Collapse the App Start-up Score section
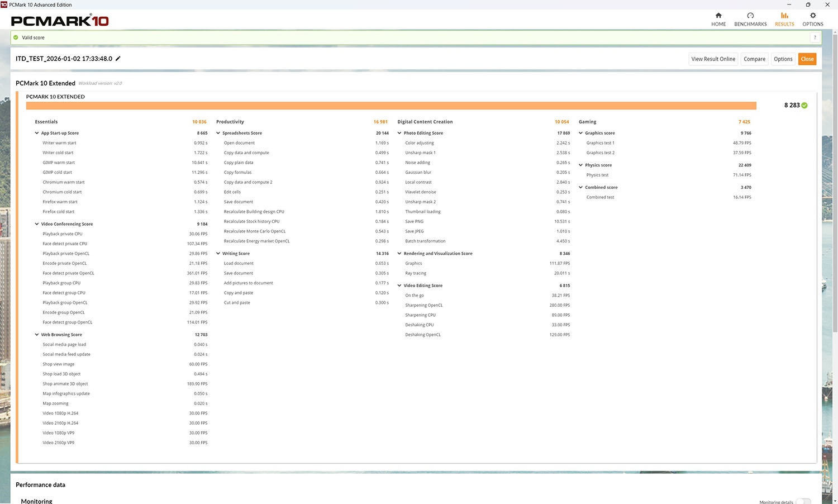Image resolution: width=838 pixels, height=504 pixels. click(37, 133)
